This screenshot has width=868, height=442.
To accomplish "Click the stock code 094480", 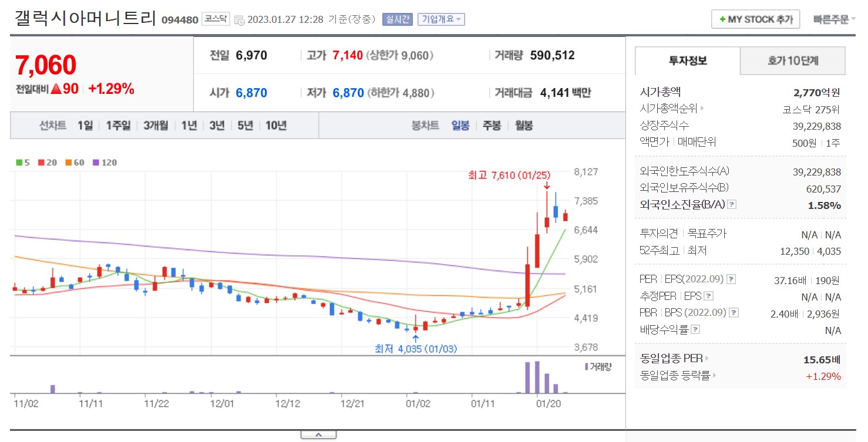I will [180, 19].
